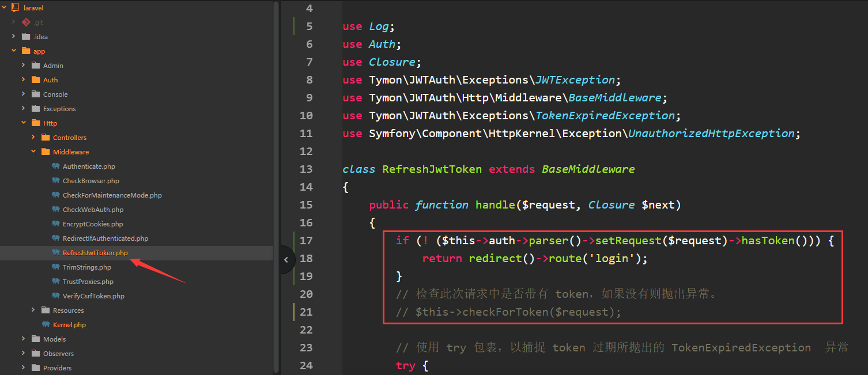Open CheckForMaintenanceMode.php file

(112, 195)
